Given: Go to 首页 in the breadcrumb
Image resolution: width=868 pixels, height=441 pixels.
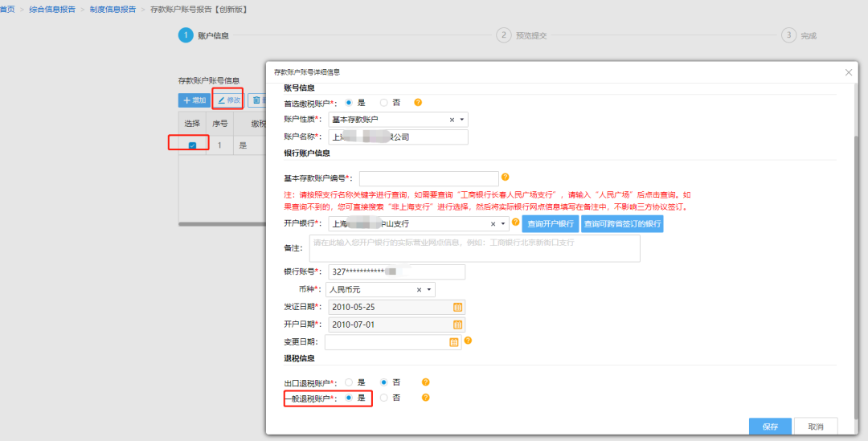Looking at the screenshot, I should pyautogui.click(x=7, y=10).
